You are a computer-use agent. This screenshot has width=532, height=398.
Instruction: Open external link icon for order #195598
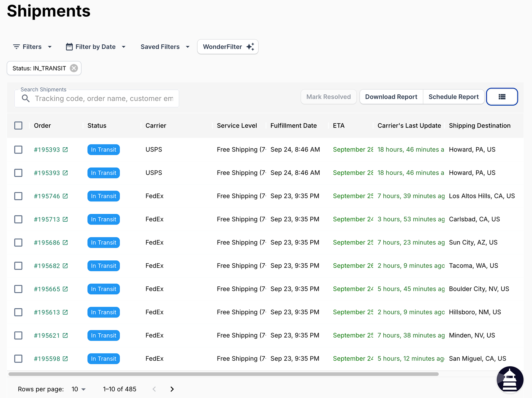click(65, 359)
